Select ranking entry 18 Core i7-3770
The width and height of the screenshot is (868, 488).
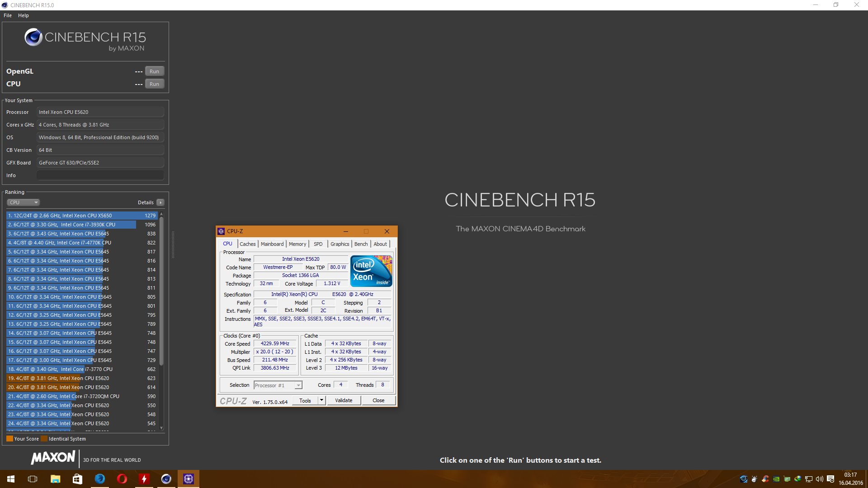pos(82,369)
